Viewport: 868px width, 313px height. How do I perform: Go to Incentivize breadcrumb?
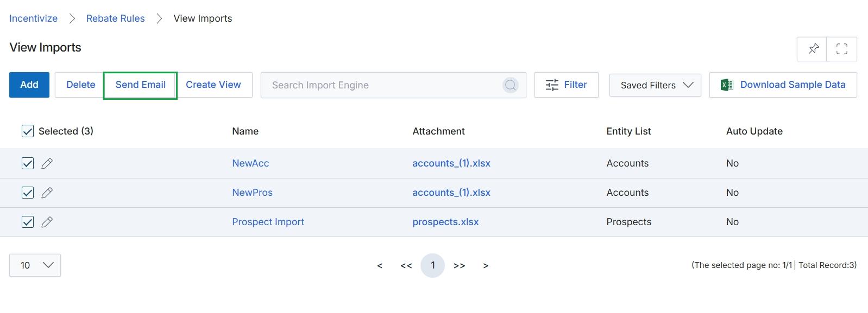click(x=33, y=18)
